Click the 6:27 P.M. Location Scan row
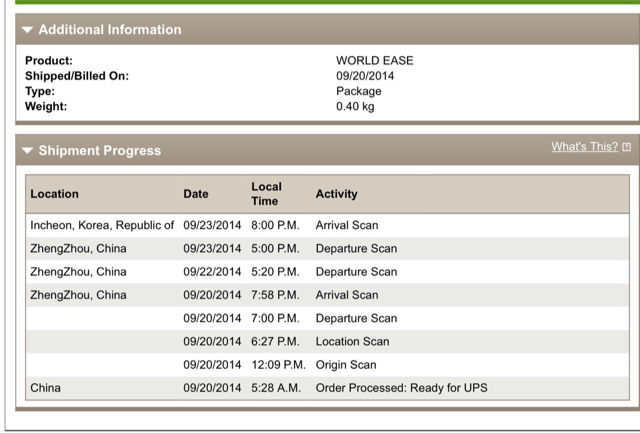This screenshot has height=433, width=640. (327, 342)
